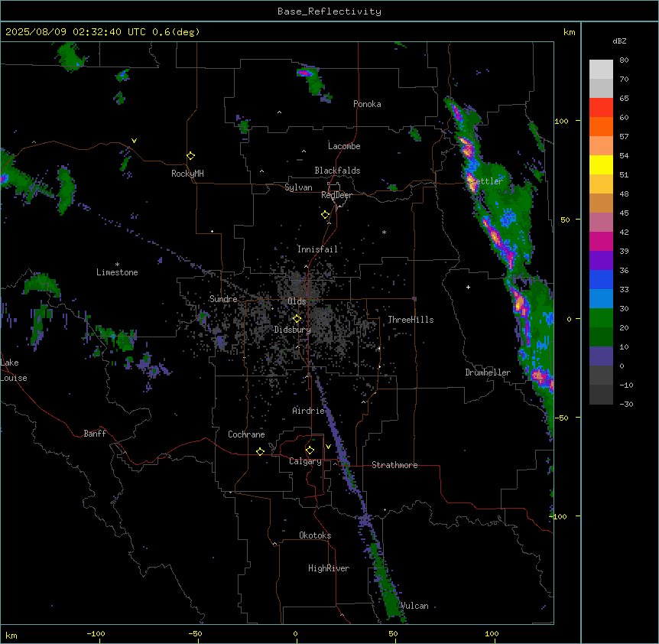Screen dimensions: 659x644
Task: Click the Didsbury town label
Action: (x=293, y=330)
